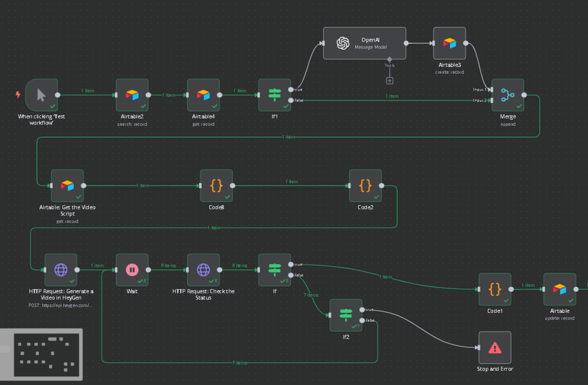Select the Wait node icon
The height and width of the screenshot is (385, 588).
pyautogui.click(x=132, y=270)
